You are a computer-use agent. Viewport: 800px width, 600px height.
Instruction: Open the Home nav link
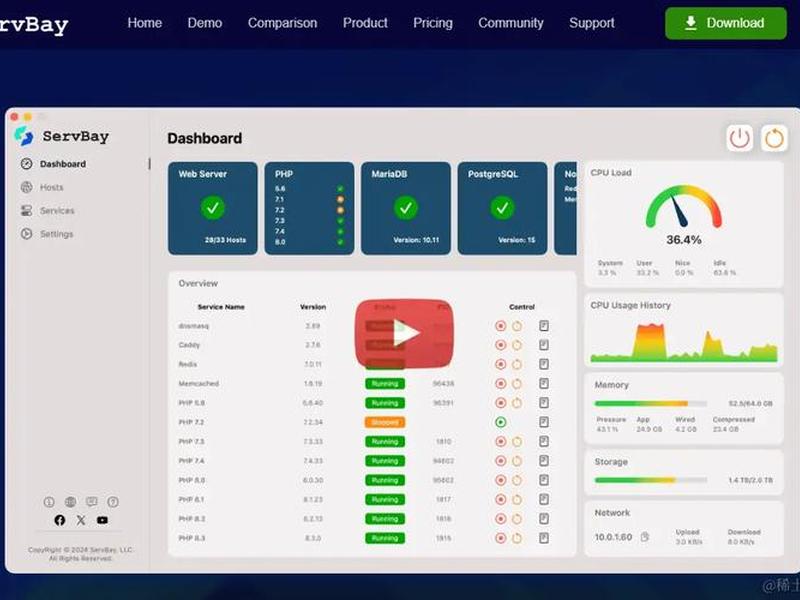point(145,23)
